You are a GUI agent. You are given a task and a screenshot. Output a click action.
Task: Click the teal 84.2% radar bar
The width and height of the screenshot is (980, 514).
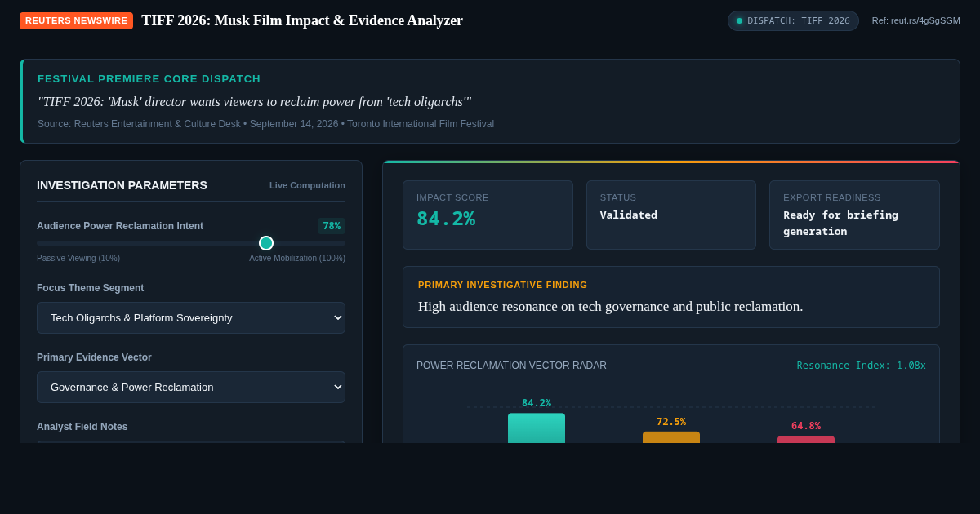(537, 428)
